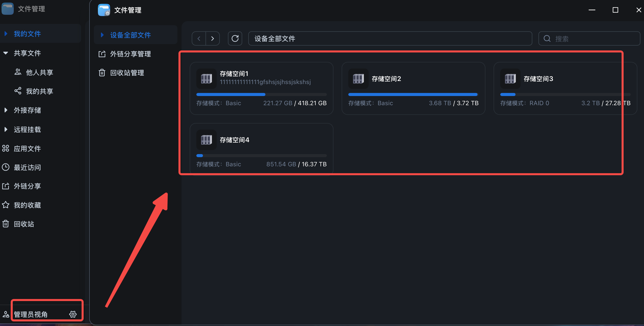Click the trash icon for 回收站管理
This screenshot has width=644, height=326.
(x=102, y=73)
